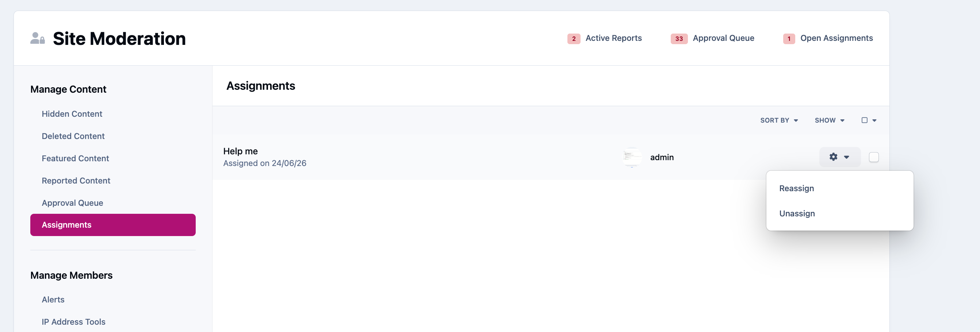Open the select-all checkbox dropdown
Screen dimensions: 980x332
tap(869, 120)
